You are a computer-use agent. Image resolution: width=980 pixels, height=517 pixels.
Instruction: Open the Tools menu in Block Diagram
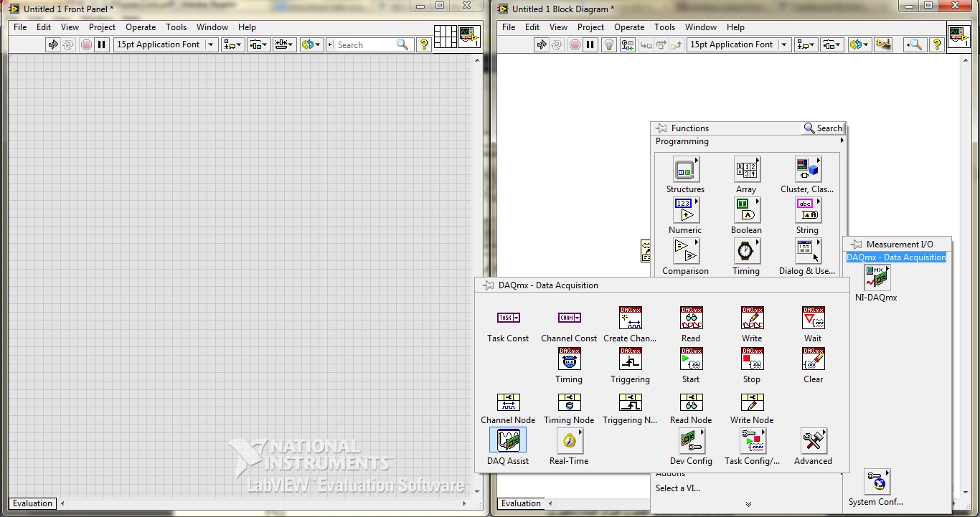(664, 27)
